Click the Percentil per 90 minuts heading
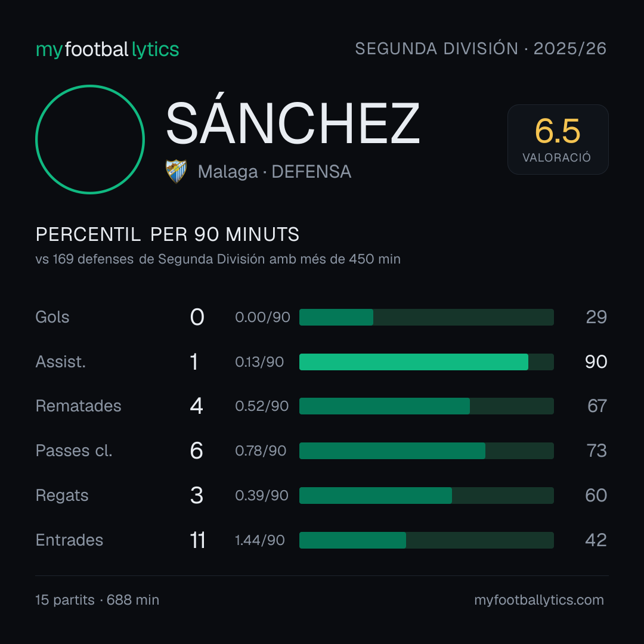The image size is (644, 644). point(167,234)
